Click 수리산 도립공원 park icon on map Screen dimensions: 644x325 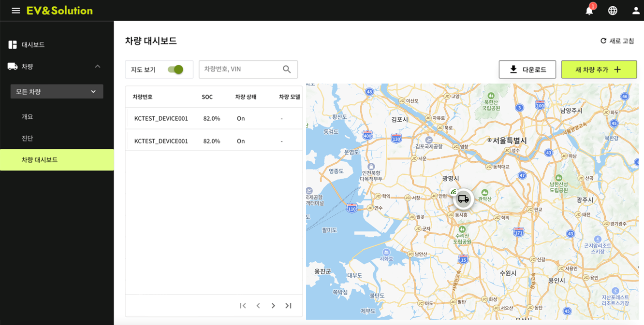(x=463, y=229)
